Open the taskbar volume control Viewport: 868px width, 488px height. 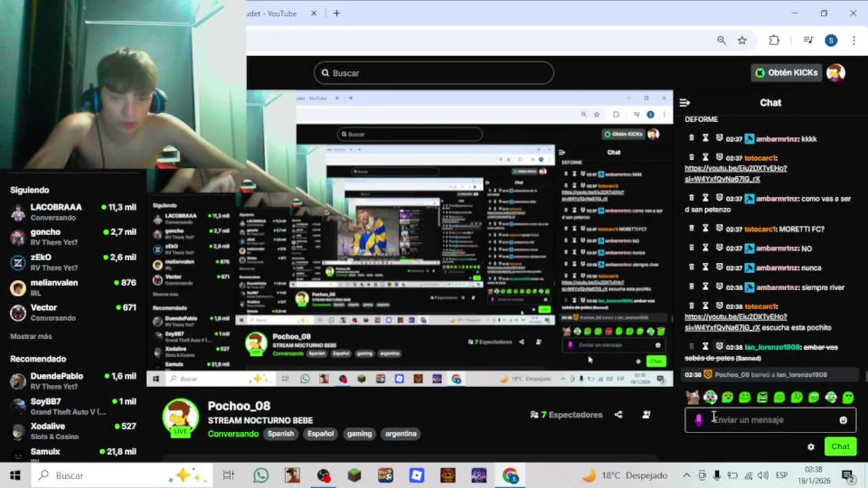[x=763, y=476]
